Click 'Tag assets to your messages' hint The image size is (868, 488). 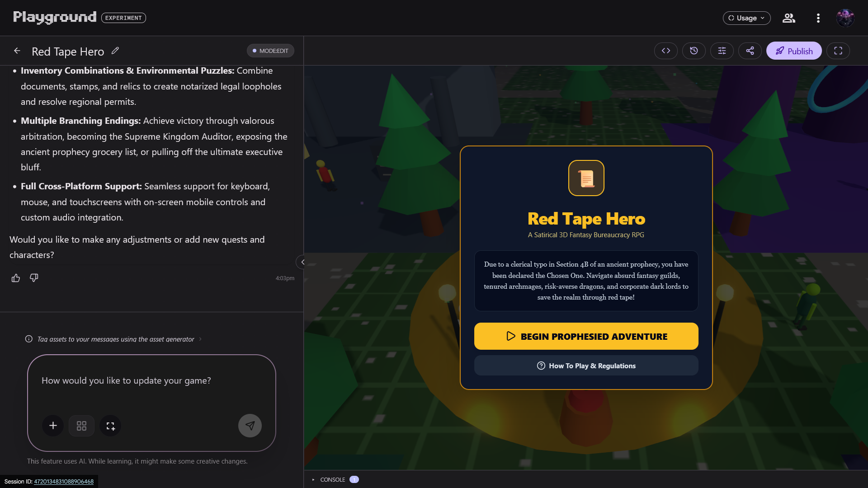[116, 339]
